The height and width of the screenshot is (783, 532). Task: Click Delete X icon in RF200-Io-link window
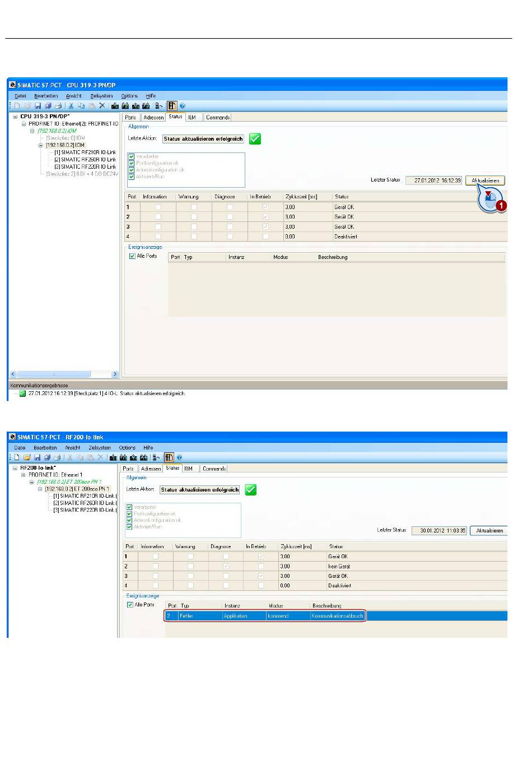pyautogui.click(x=101, y=457)
